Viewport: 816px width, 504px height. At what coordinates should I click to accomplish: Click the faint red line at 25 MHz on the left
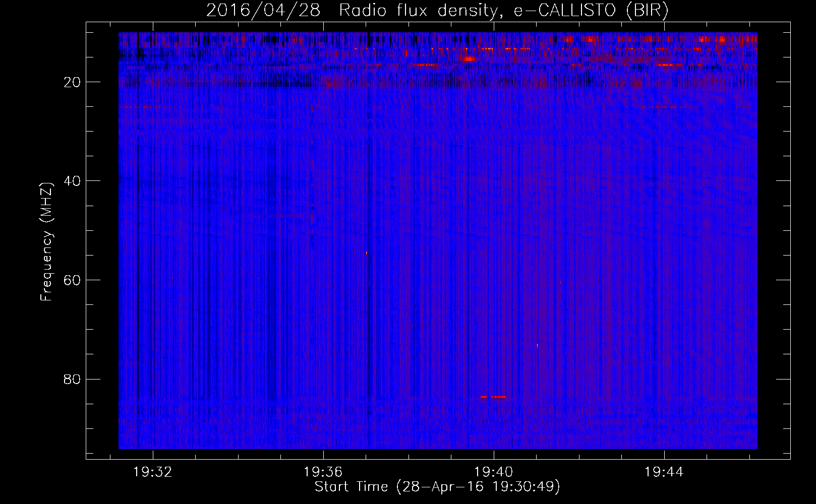139,107
